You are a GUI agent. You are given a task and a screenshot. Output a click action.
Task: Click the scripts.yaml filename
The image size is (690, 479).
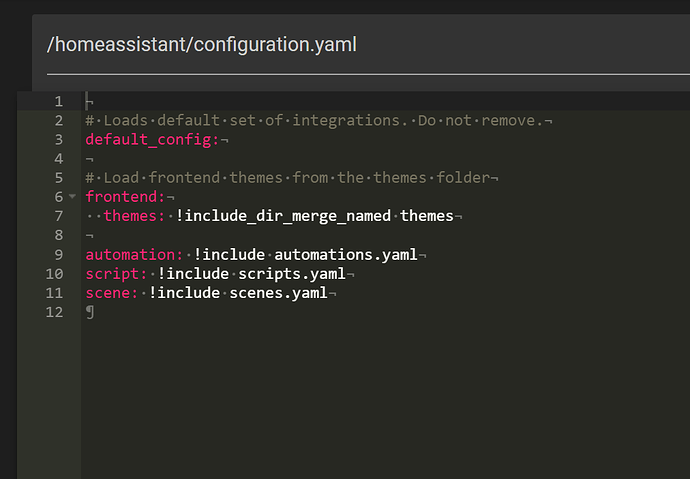pos(292,274)
